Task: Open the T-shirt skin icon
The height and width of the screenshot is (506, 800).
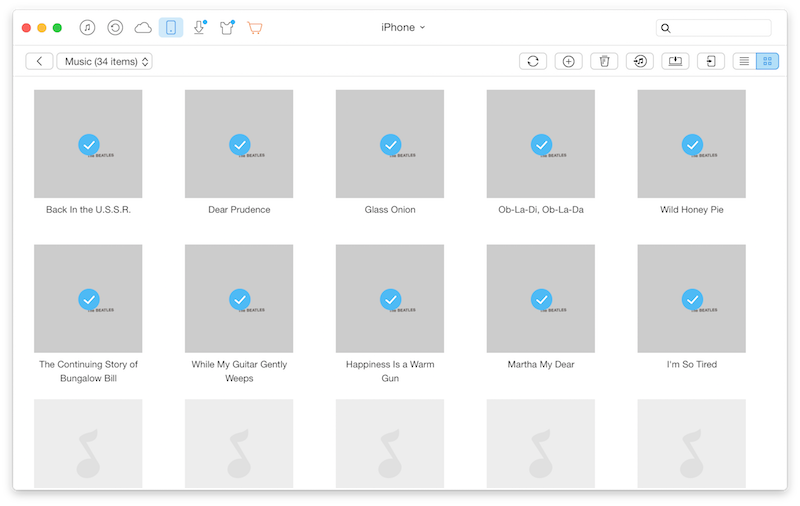Action: [227, 28]
